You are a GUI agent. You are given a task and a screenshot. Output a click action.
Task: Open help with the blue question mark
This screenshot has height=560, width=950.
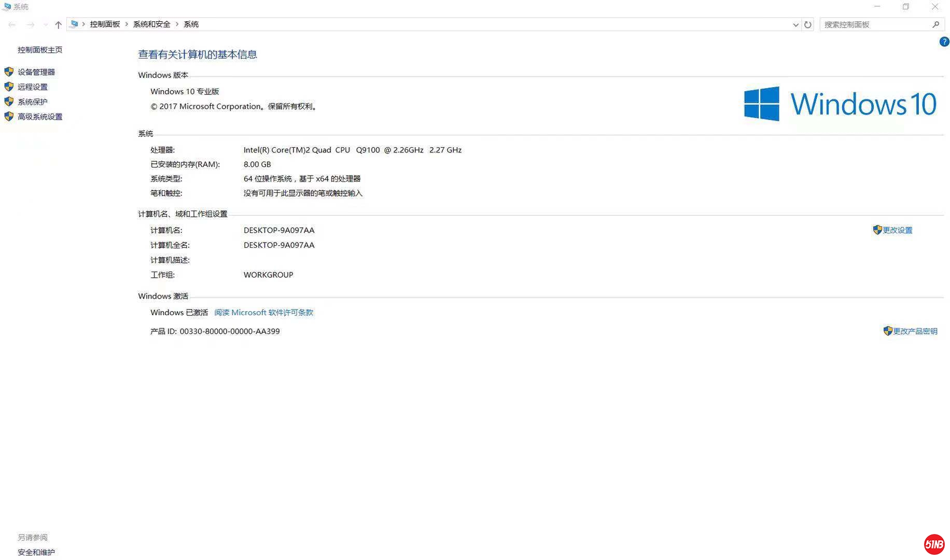point(944,42)
